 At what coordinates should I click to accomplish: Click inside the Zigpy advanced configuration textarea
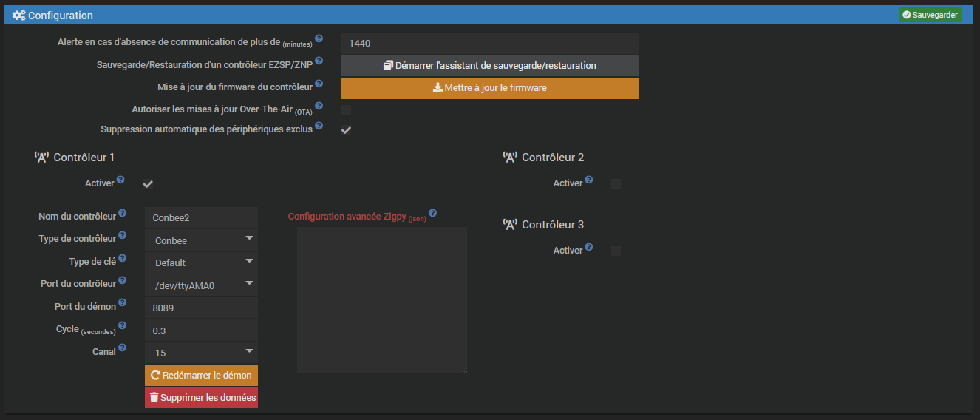coord(381,299)
